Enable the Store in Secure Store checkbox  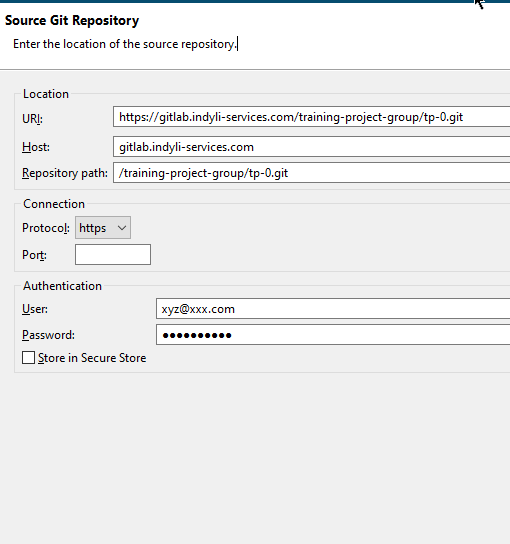(28, 357)
